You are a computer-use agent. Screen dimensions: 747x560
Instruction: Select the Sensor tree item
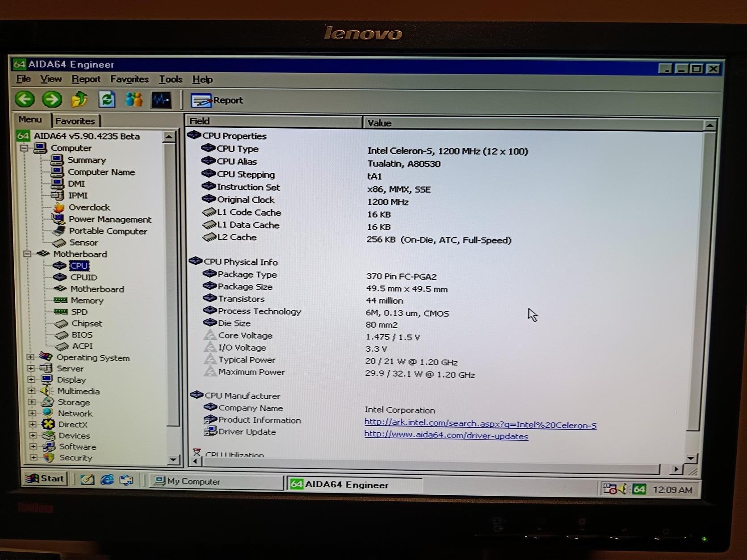click(84, 242)
